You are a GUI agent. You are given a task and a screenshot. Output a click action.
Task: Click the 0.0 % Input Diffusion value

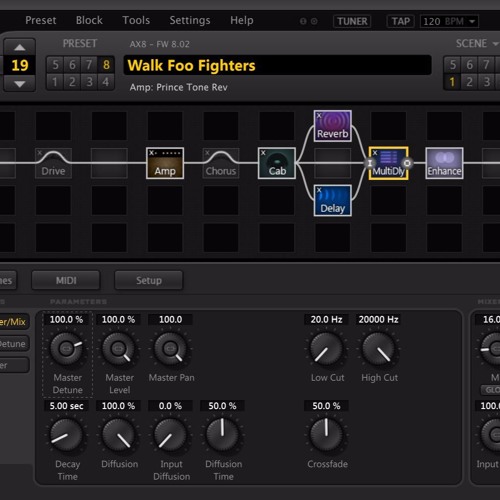170,406
